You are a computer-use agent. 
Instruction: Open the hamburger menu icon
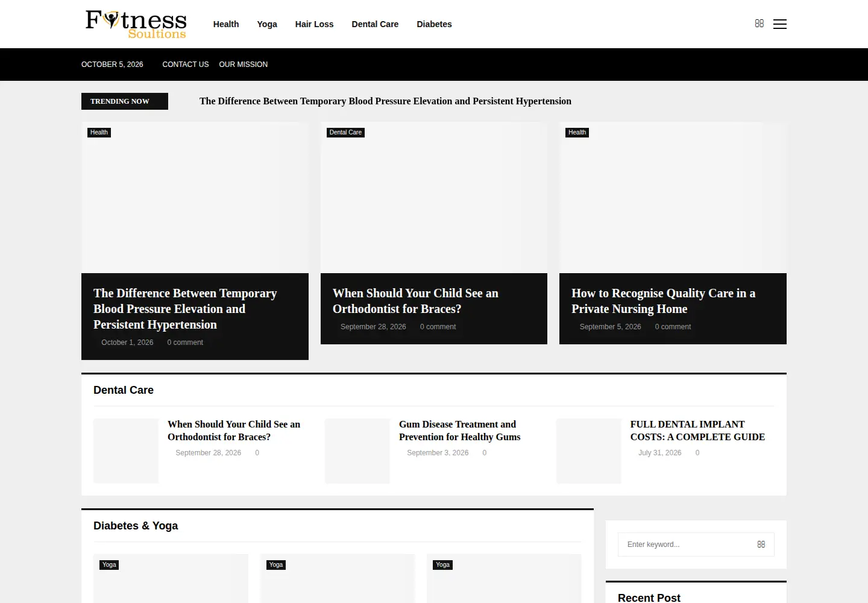coord(780,24)
